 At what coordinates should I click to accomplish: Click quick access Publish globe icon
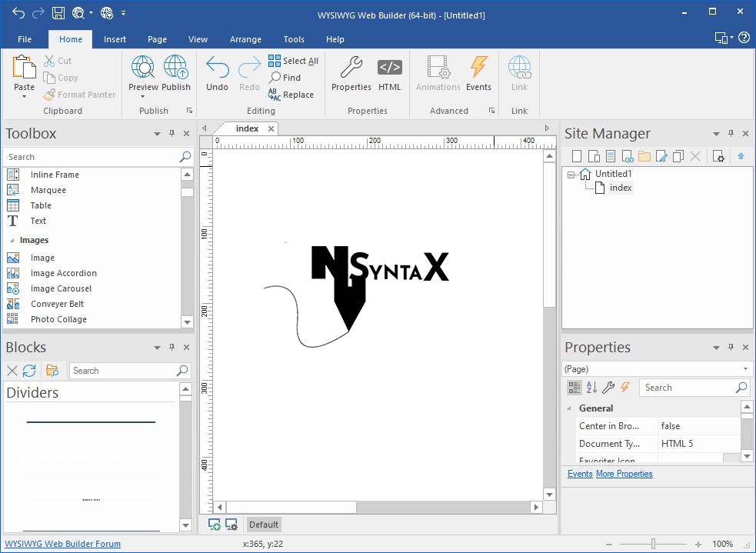point(107,13)
